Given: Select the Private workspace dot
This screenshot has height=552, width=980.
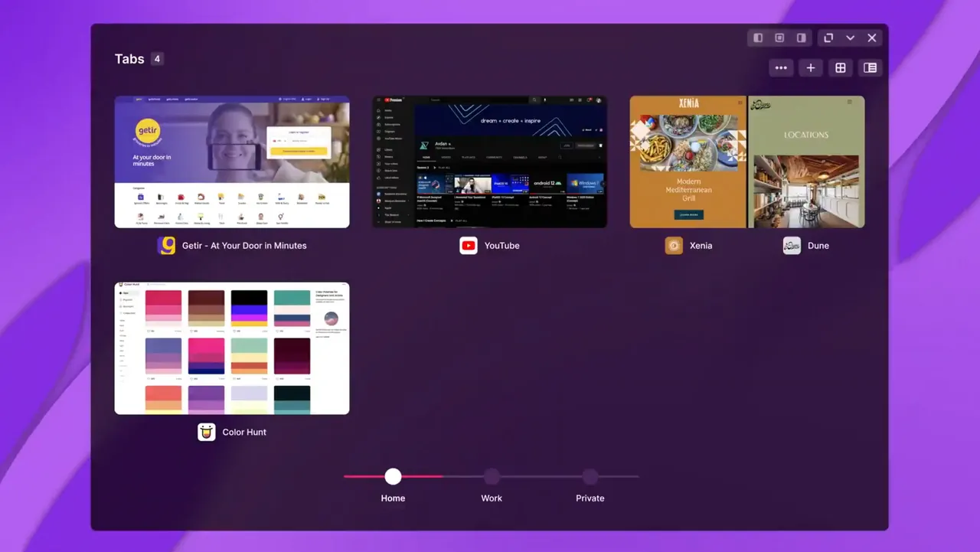Looking at the screenshot, I should coord(590,476).
